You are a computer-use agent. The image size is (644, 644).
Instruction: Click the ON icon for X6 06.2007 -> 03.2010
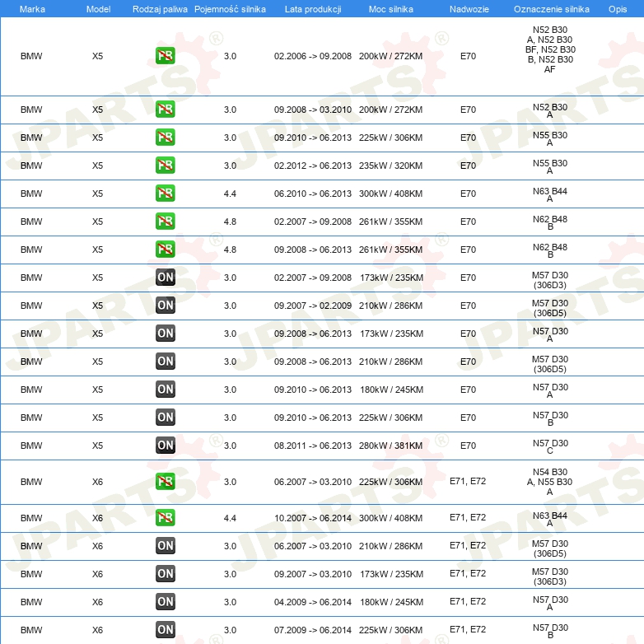point(165,545)
